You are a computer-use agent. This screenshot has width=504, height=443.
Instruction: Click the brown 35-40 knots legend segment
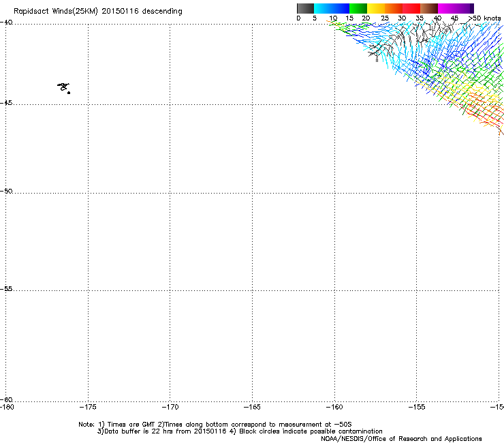tap(429, 8)
